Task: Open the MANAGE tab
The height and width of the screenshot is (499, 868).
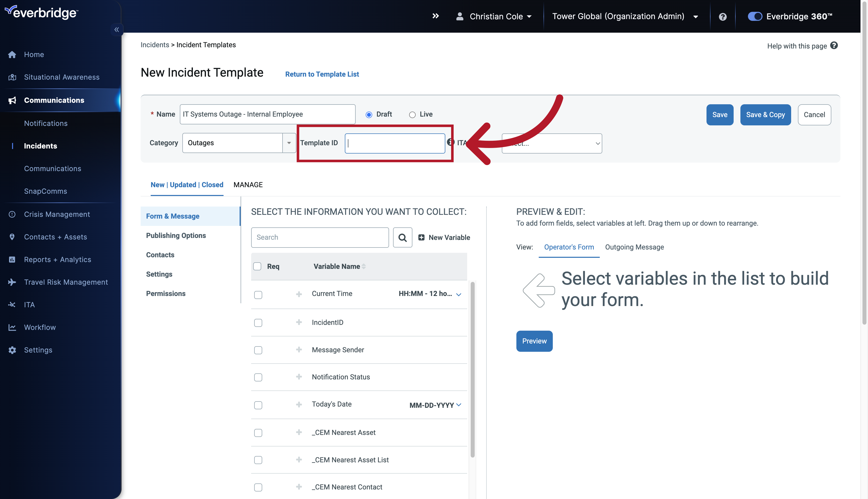Action: point(248,185)
